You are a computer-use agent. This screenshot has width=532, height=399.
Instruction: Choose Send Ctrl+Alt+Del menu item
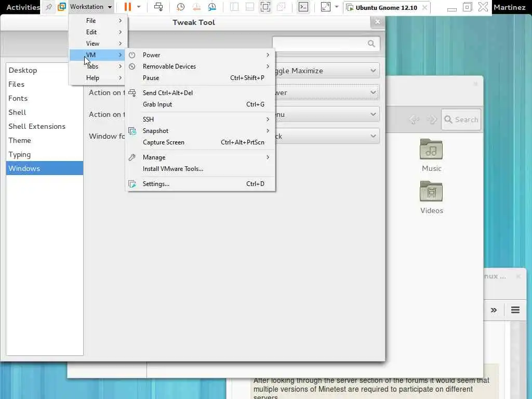[x=200, y=92]
